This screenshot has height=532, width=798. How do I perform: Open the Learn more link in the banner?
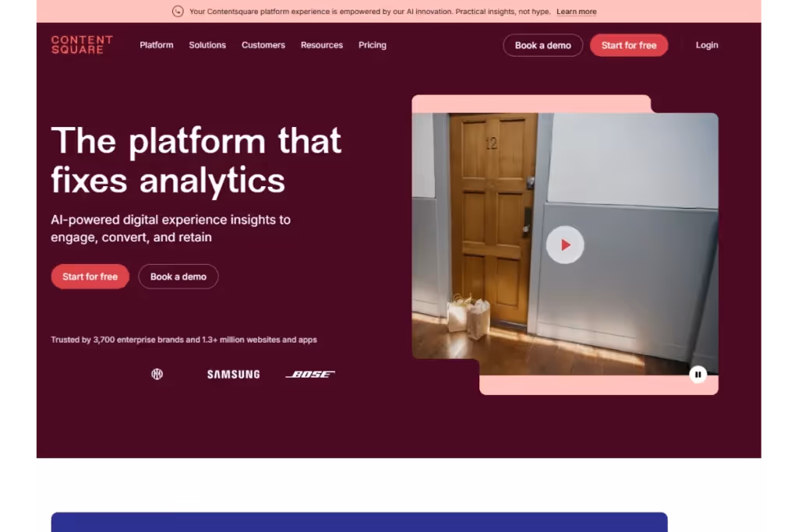coord(576,11)
